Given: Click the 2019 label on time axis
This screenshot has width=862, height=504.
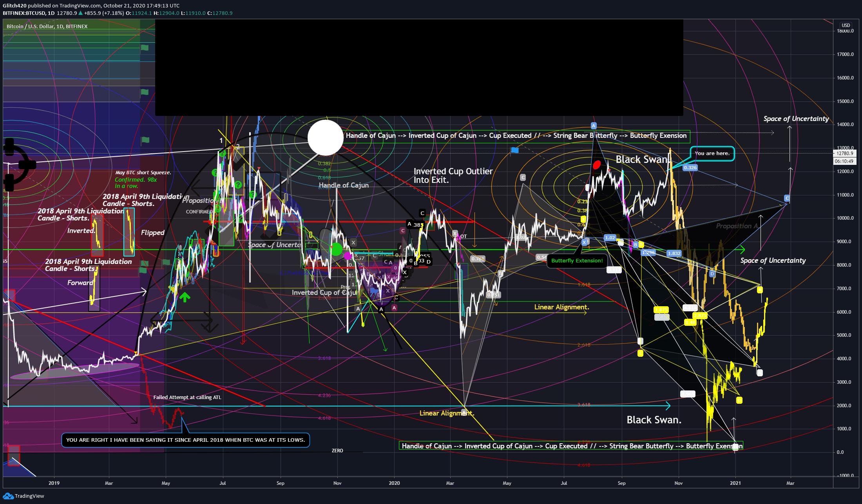Looking at the screenshot, I should (x=54, y=483).
